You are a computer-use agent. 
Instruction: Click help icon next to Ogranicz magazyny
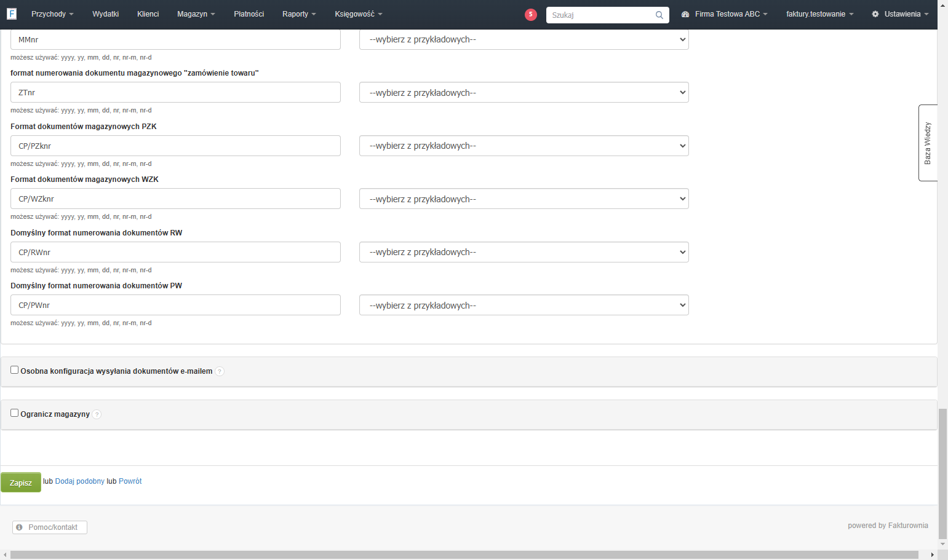click(97, 414)
